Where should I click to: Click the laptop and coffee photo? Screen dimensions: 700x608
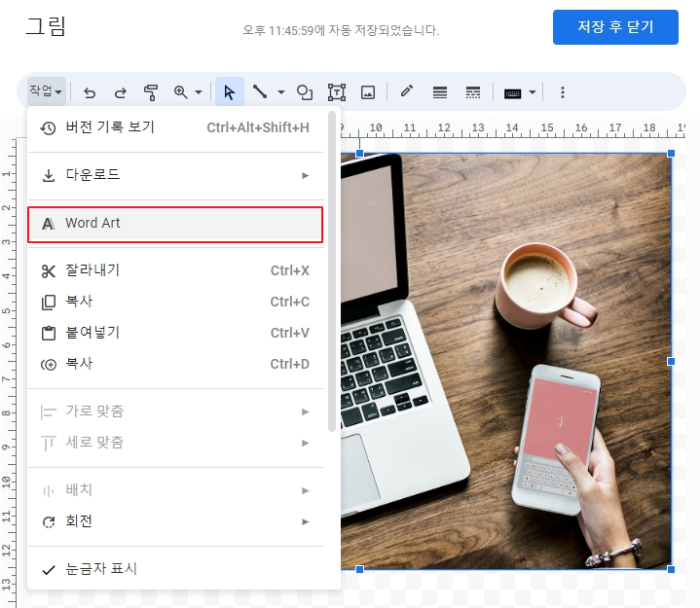(x=506, y=361)
